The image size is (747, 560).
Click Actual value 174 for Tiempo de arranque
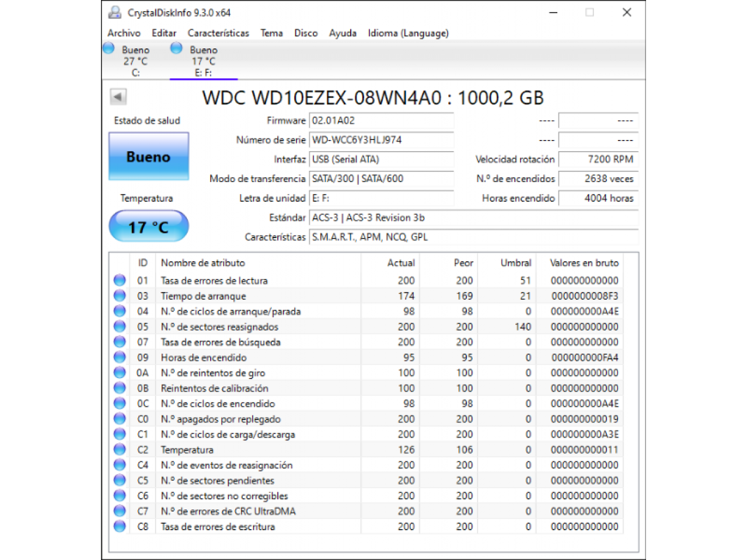[x=406, y=296]
